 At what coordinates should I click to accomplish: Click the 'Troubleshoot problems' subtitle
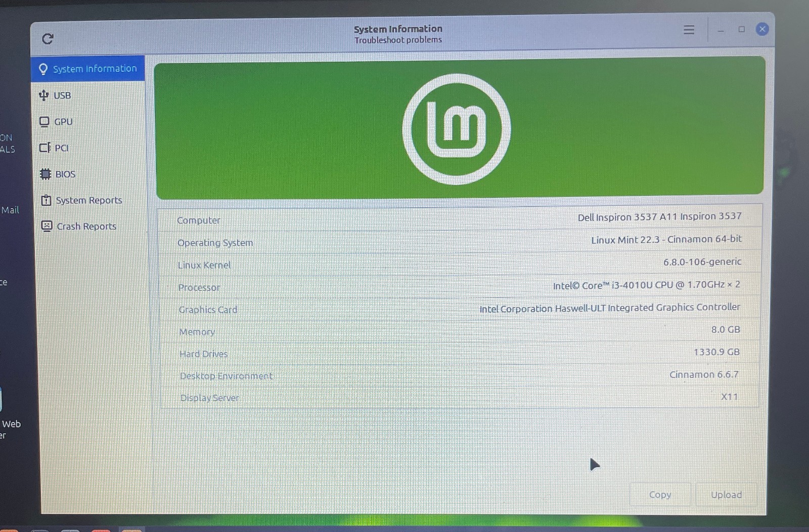(x=398, y=40)
